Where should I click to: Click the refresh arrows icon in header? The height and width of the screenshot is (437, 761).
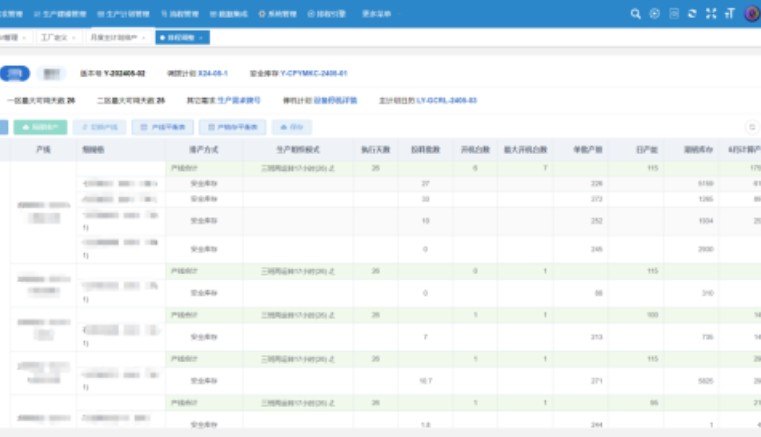pyautogui.click(x=693, y=14)
